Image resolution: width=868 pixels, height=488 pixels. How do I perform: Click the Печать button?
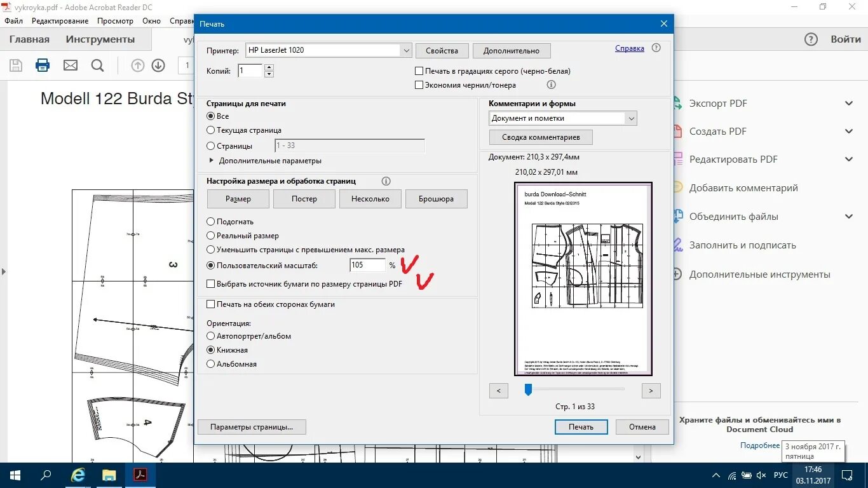(x=581, y=427)
